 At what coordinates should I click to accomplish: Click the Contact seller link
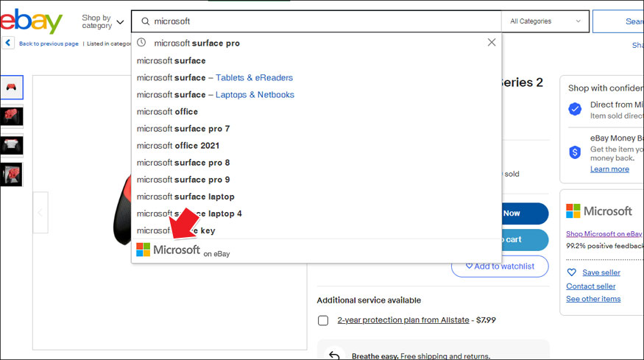tap(590, 286)
